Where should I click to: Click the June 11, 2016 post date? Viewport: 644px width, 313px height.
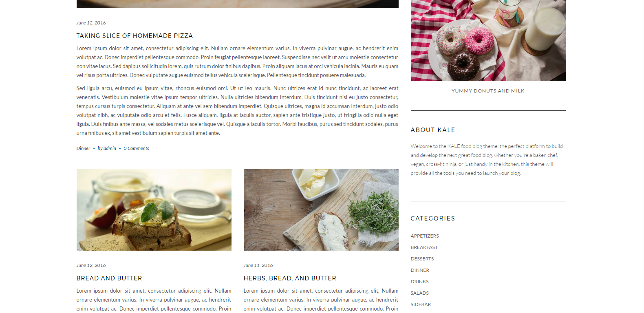point(258,265)
